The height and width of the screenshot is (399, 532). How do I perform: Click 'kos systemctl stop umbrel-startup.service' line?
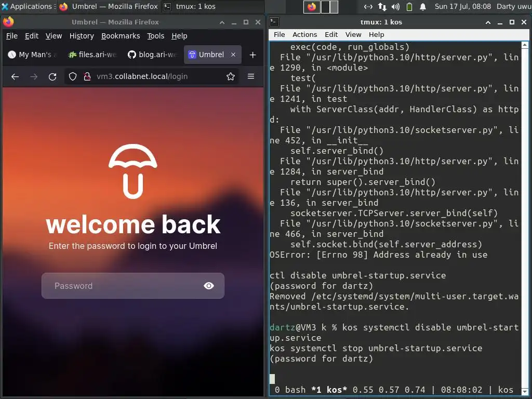pos(376,349)
